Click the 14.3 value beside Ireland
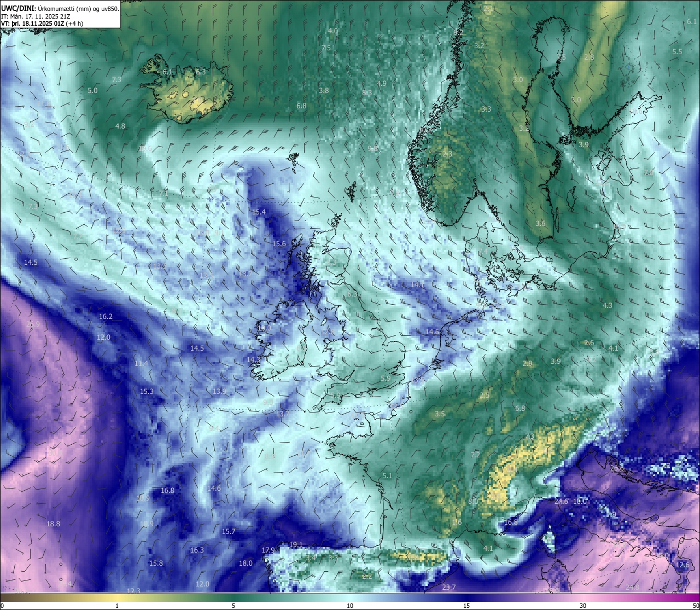The width and height of the screenshot is (700, 610). 254,359
